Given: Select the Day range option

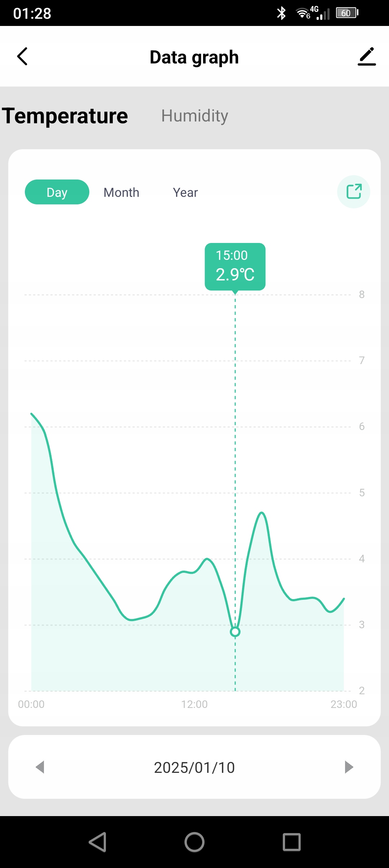Looking at the screenshot, I should click(57, 192).
